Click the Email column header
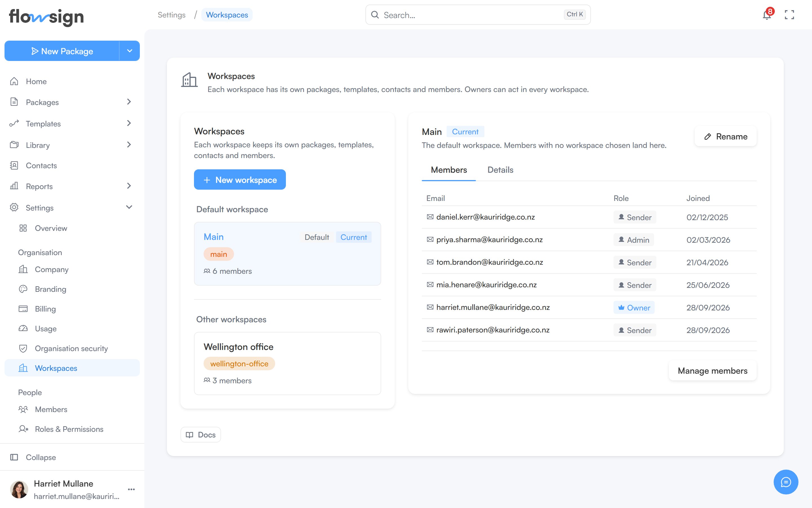812x508 pixels. point(436,198)
